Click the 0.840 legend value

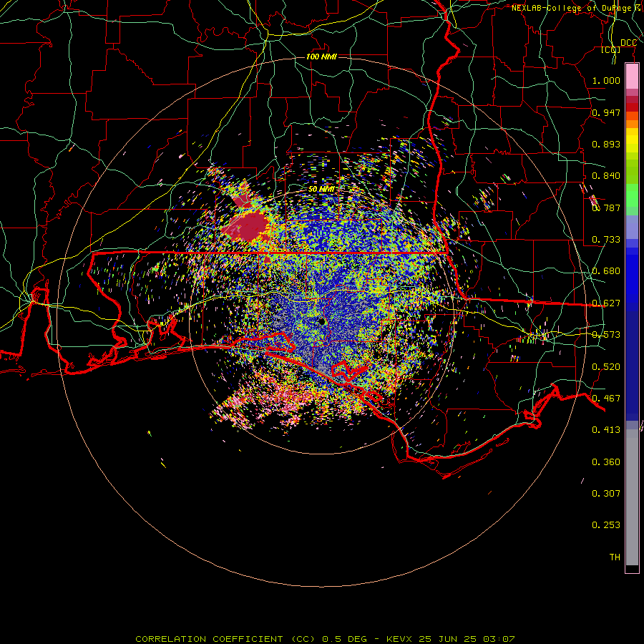coord(606,176)
